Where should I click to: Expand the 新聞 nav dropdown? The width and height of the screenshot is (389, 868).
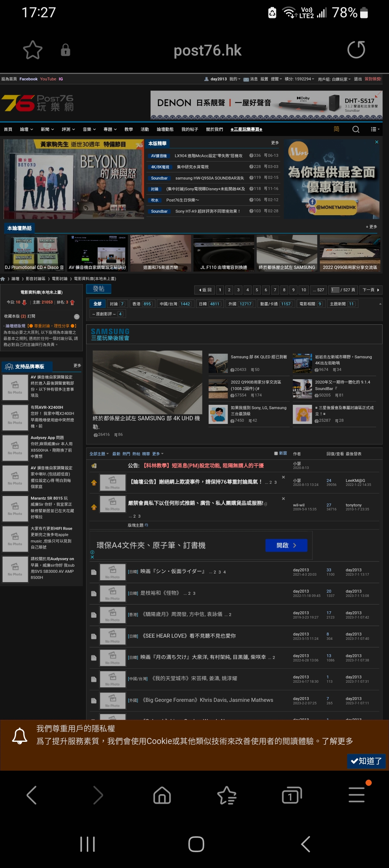(47, 129)
